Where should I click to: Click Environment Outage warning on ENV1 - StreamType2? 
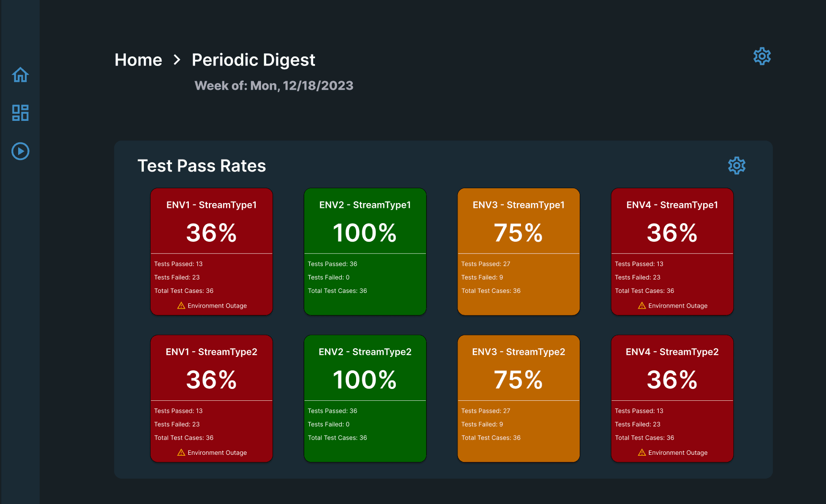[x=211, y=452]
